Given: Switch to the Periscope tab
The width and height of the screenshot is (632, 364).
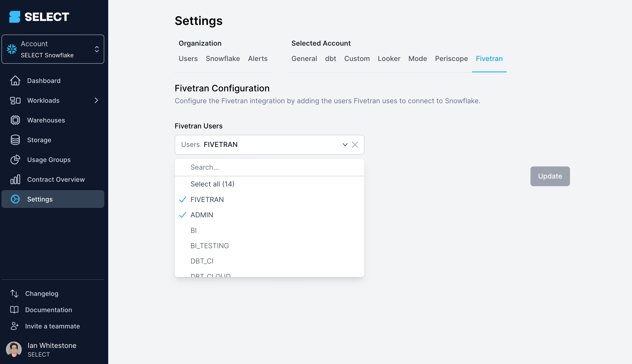Looking at the screenshot, I should coord(451,59).
